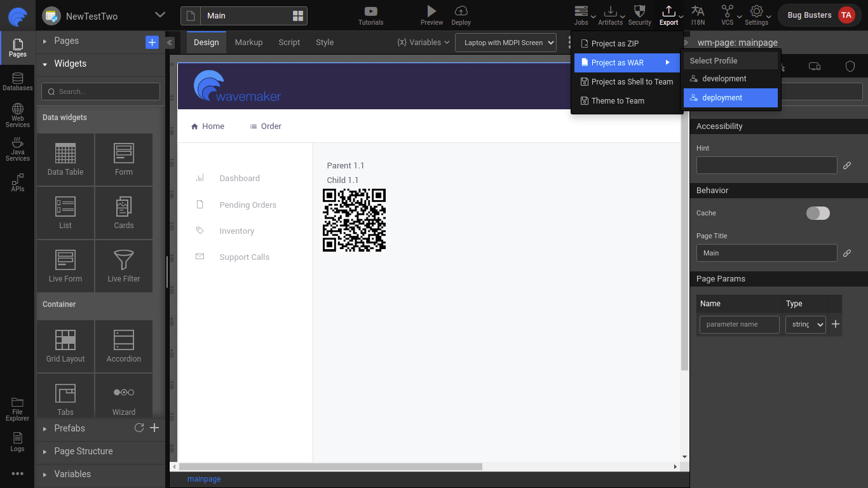The height and width of the screenshot is (488, 868).
Task: Toggle the Cache switch
Action: point(818,213)
